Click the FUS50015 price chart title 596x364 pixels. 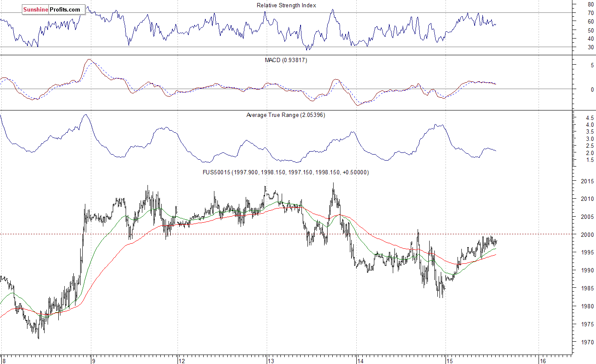286,172
